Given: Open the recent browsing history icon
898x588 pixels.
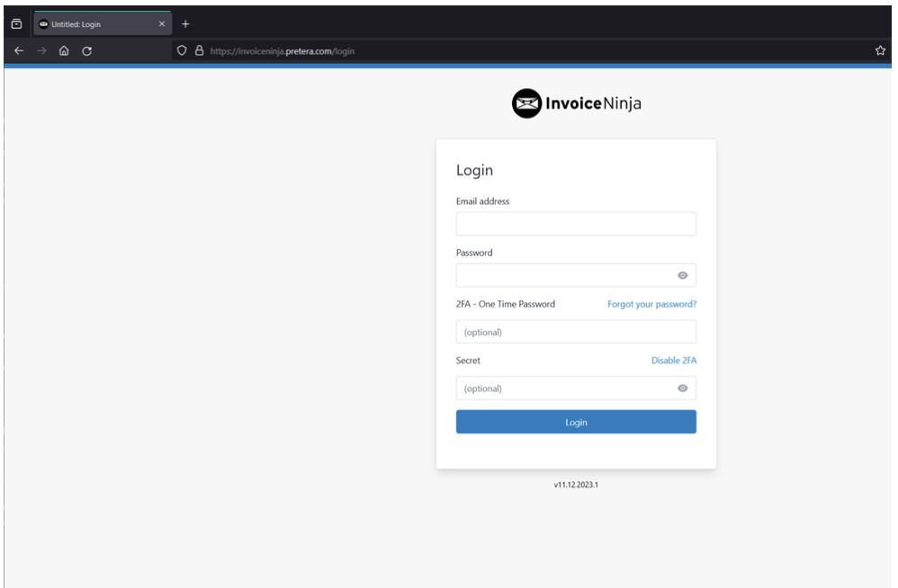Looking at the screenshot, I should click(x=16, y=24).
